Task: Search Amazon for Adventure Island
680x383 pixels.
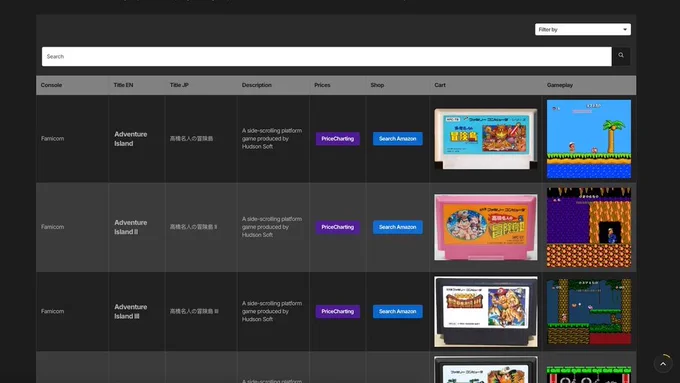Action: (398, 139)
